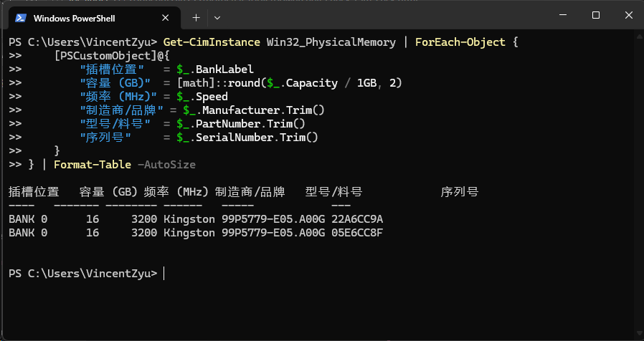Click the 序列号 column header

click(x=460, y=192)
